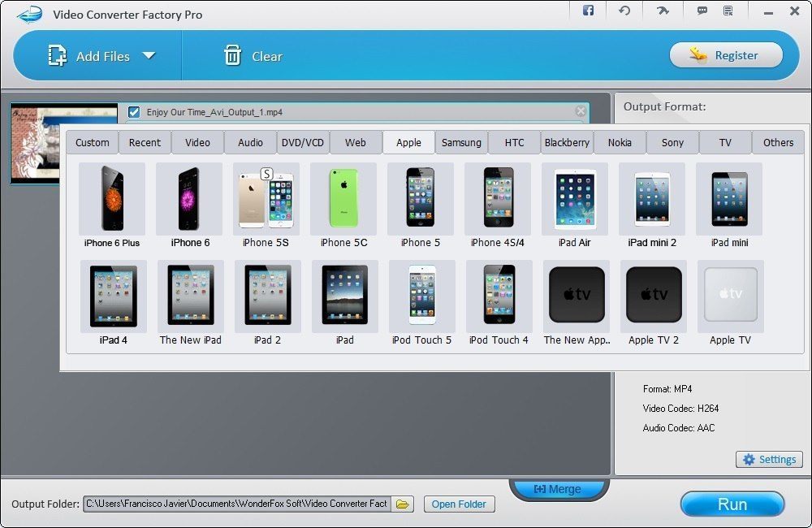
Task: Click the Open Folder button
Action: click(x=459, y=504)
